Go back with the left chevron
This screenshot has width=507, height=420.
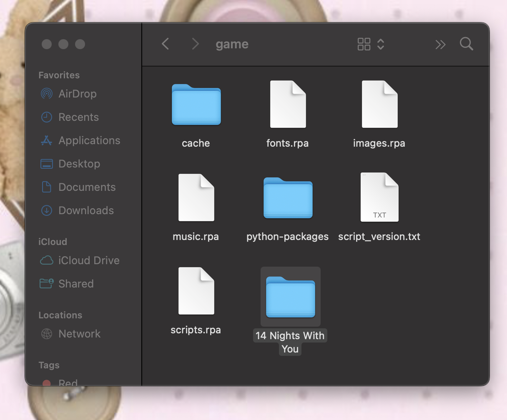point(166,44)
